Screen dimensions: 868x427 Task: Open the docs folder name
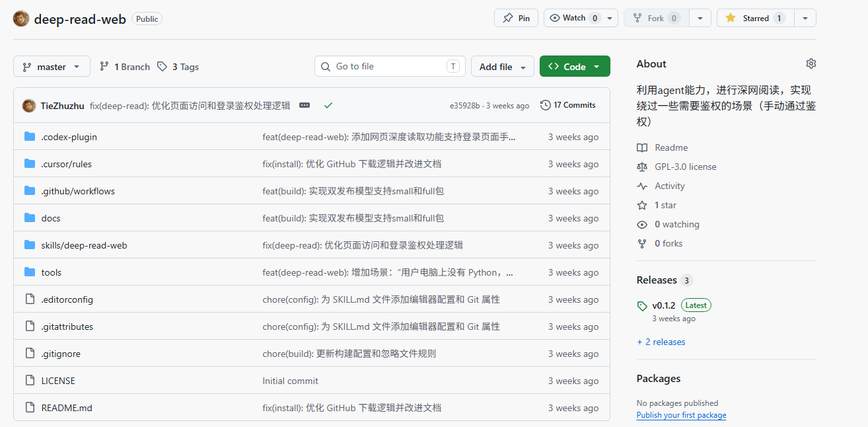coord(51,218)
